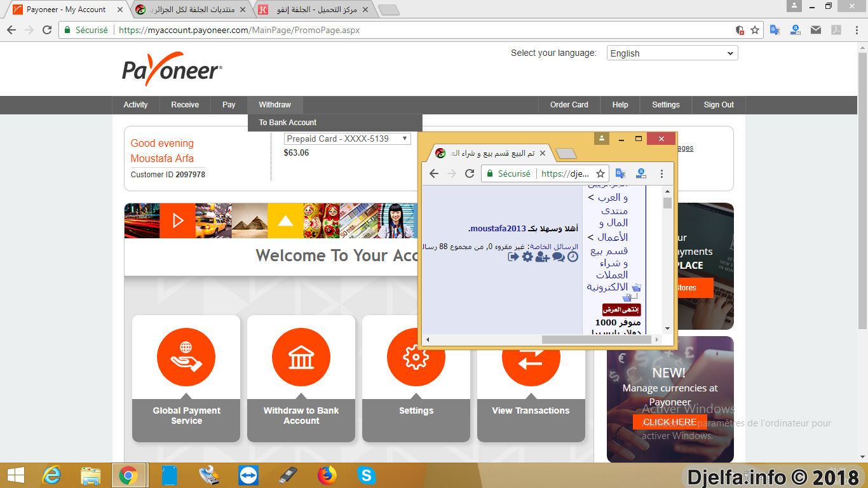Click Withdraw to Bank Account label
Image resolution: width=868 pixels, height=488 pixels.
click(x=301, y=416)
